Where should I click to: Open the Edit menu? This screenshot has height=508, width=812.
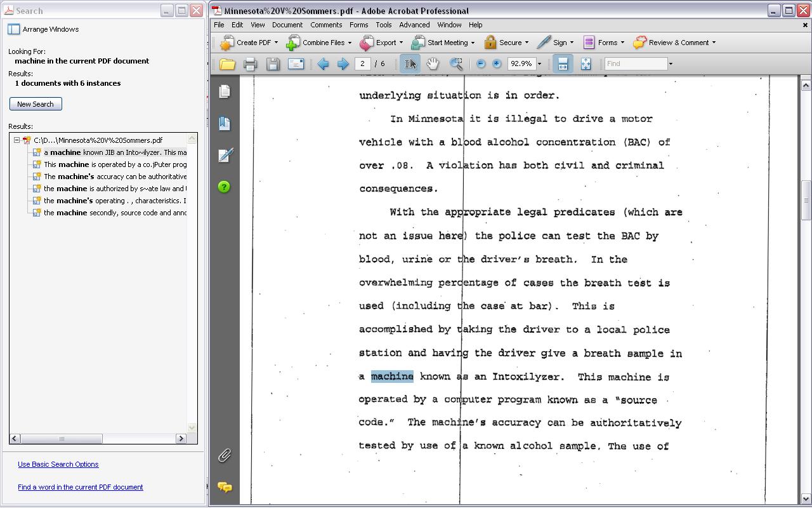point(237,25)
